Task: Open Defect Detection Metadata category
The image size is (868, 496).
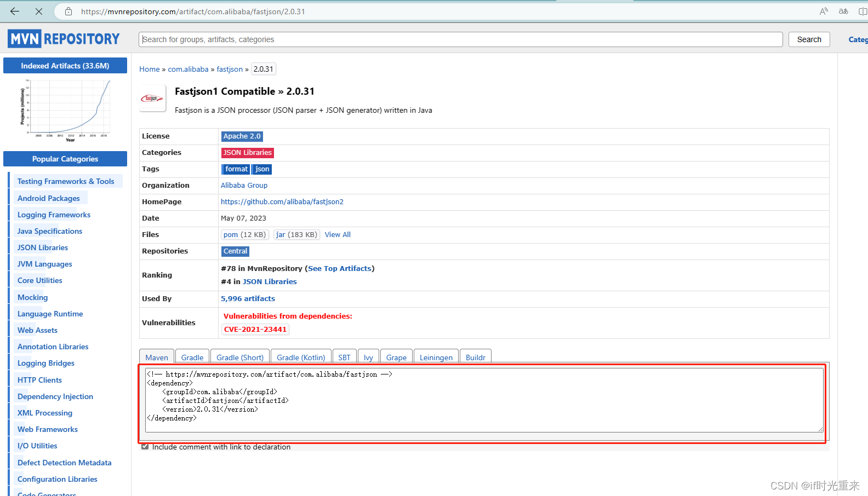Action: click(65, 463)
